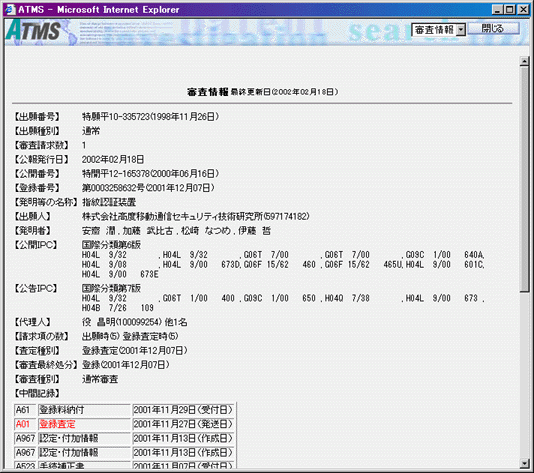Click the scrollbar down arrow
This screenshot has width=534, height=473.
[524, 463]
